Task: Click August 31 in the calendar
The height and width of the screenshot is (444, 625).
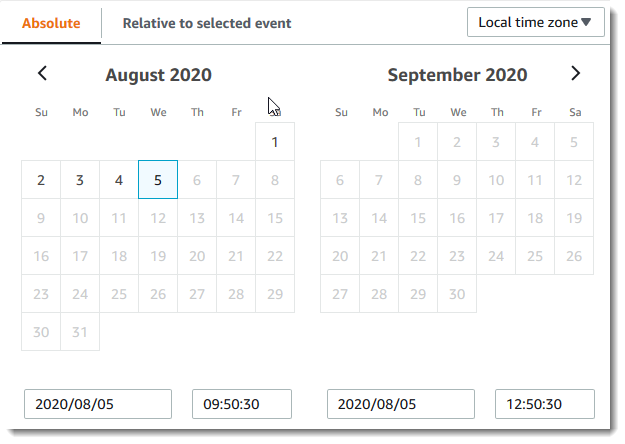Action: click(x=80, y=332)
